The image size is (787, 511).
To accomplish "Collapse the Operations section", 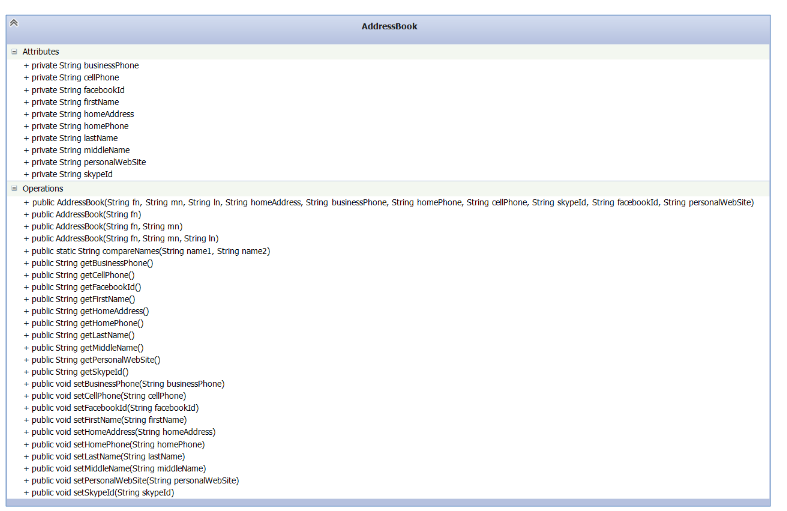I will 14,189.
